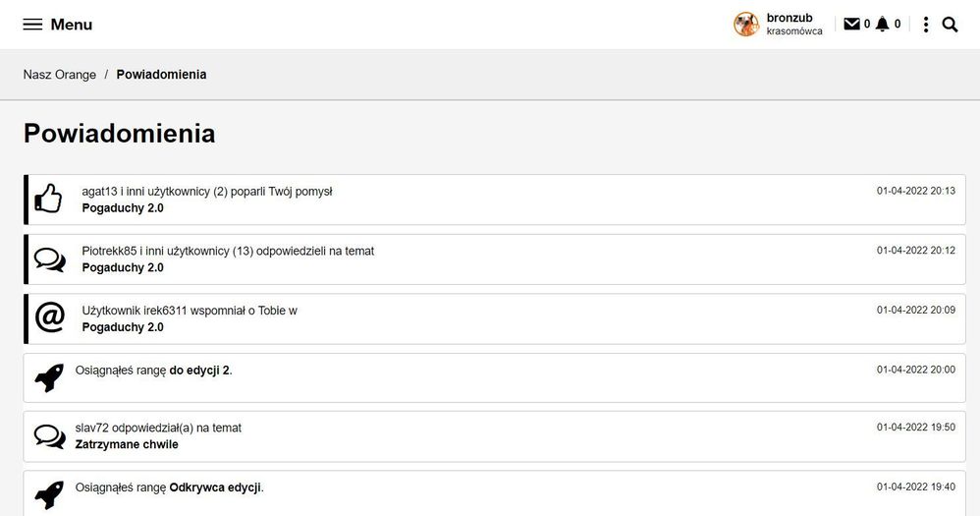
Task: Open Pogaduchy 2.0 under Piotrekk85 replies
Action: click(123, 267)
